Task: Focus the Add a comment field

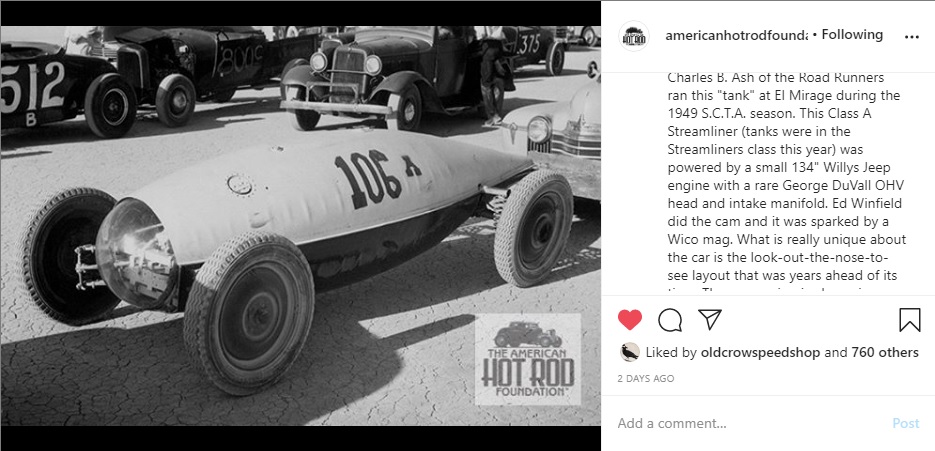Action: click(x=751, y=423)
